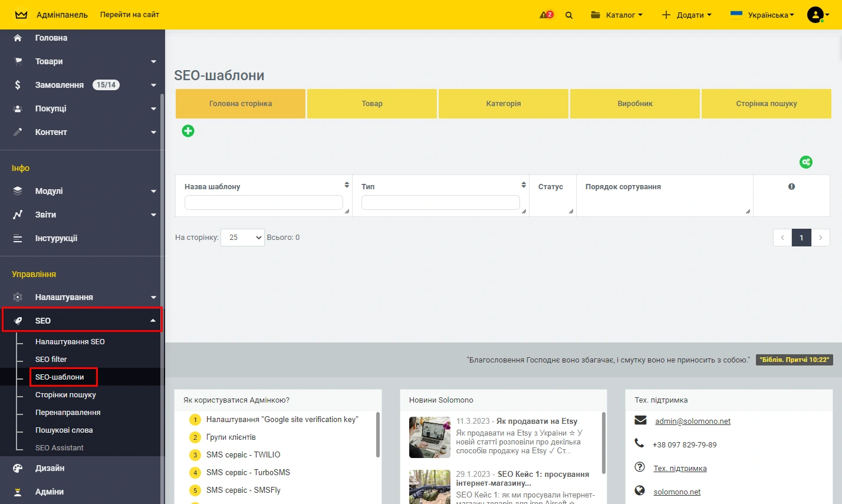Click the Назва шаблону filter input field
842x504 pixels.
(x=264, y=202)
